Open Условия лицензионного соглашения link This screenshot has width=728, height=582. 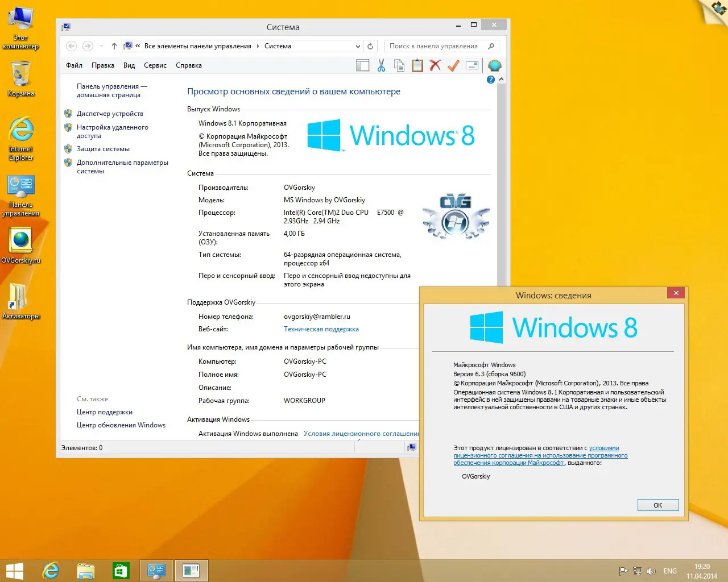tap(362, 434)
